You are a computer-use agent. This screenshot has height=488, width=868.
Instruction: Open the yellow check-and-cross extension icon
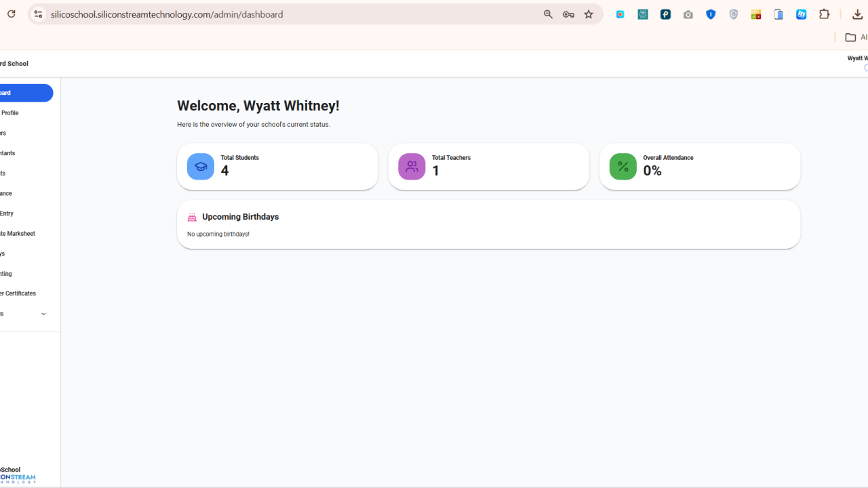click(756, 15)
